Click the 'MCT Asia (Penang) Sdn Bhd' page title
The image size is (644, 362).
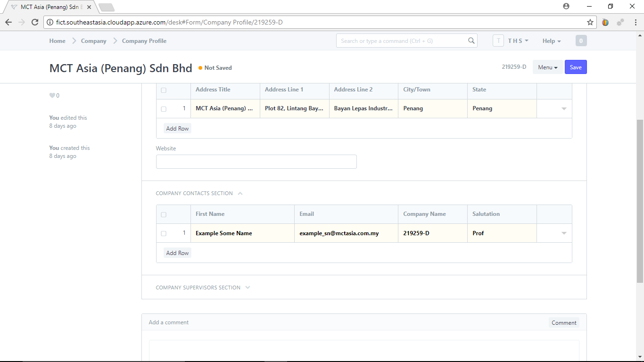tap(121, 68)
